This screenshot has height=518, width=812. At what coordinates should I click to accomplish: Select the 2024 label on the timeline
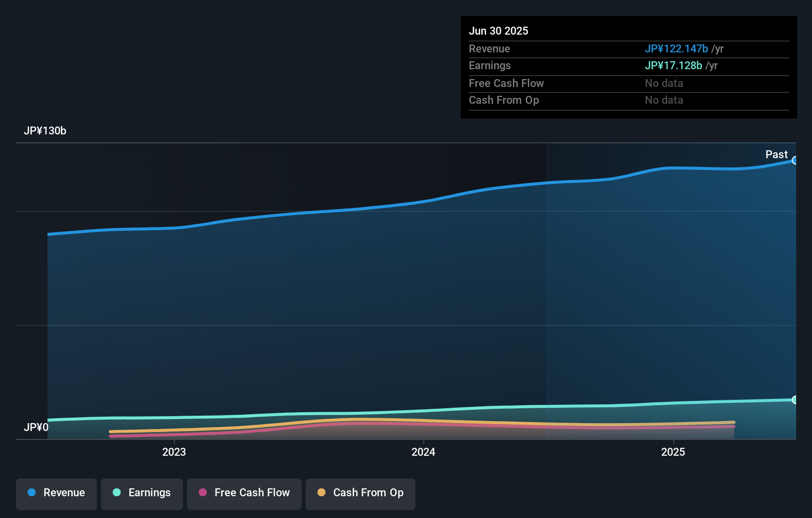click(423, 451)
